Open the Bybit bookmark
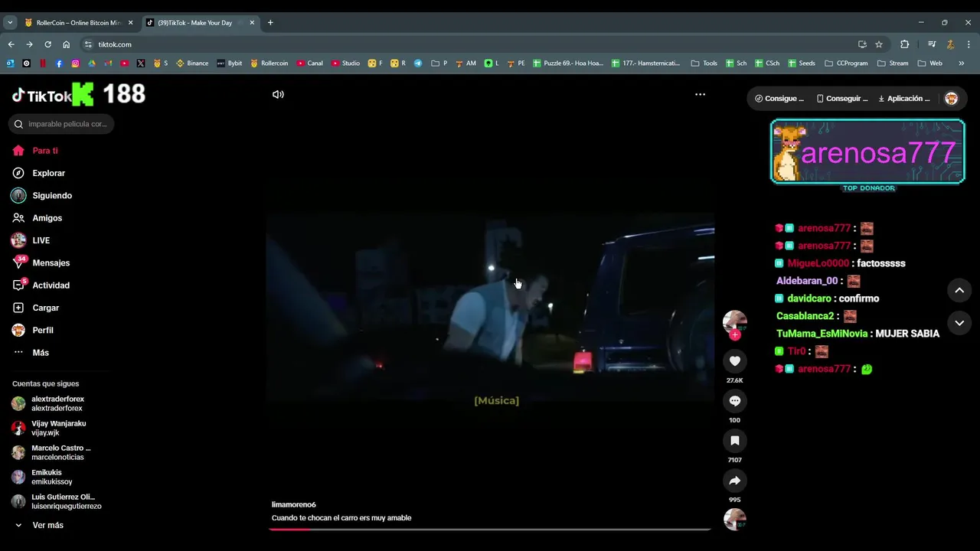 [x=230, y=64]
